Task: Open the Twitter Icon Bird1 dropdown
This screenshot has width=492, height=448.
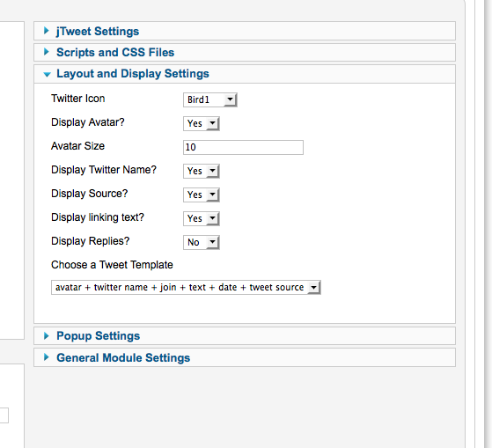Action: (x=210, y=99)
